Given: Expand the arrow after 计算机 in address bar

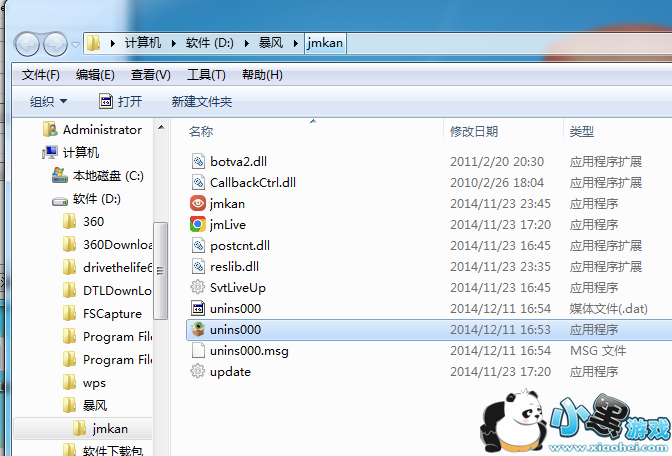Looking at the screenshot, I should [x=174, y=43].
